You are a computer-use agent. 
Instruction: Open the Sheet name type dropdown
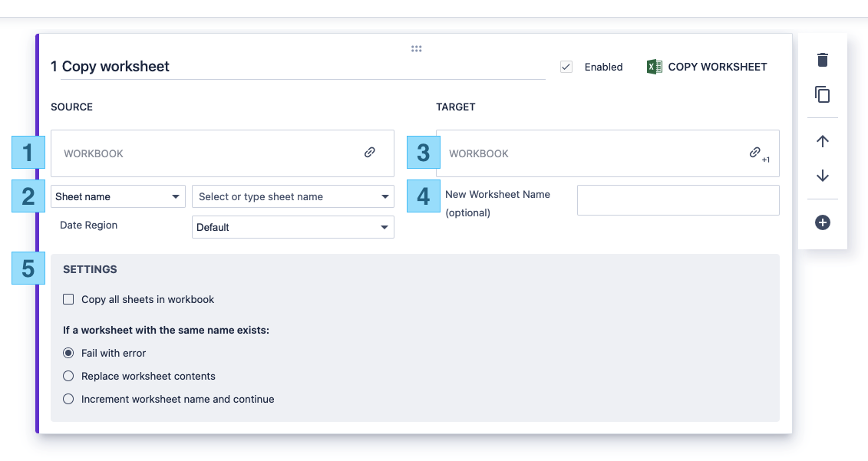pos(118,196)
